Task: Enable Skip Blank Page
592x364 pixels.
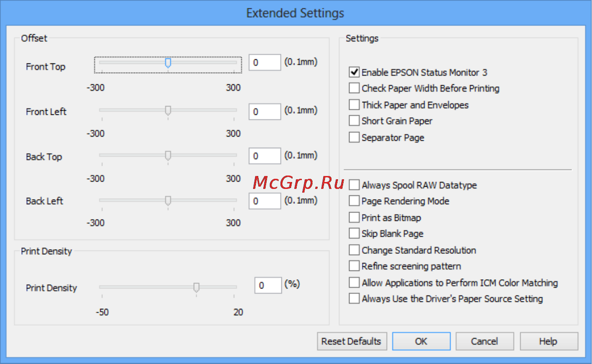Action: click(x=354, y=233)
